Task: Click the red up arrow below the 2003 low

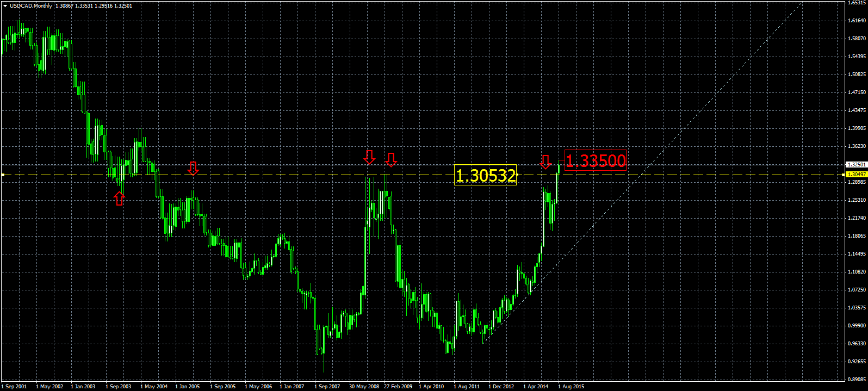Action: [x=120, y=198]
